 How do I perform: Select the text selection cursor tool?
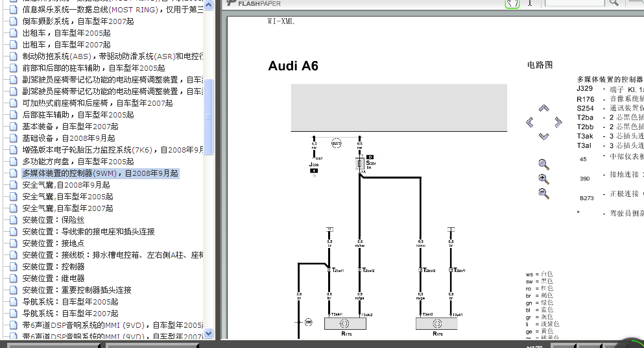click(530, 3)
